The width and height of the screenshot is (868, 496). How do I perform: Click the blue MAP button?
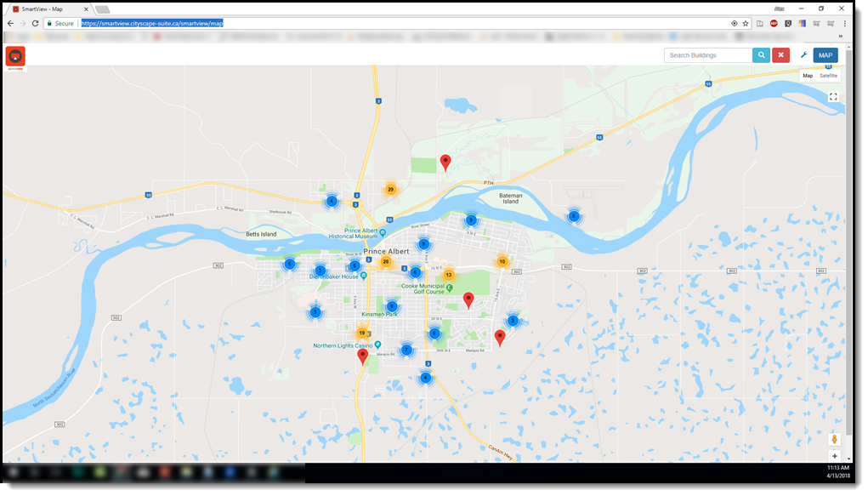(x=825, y=55)
